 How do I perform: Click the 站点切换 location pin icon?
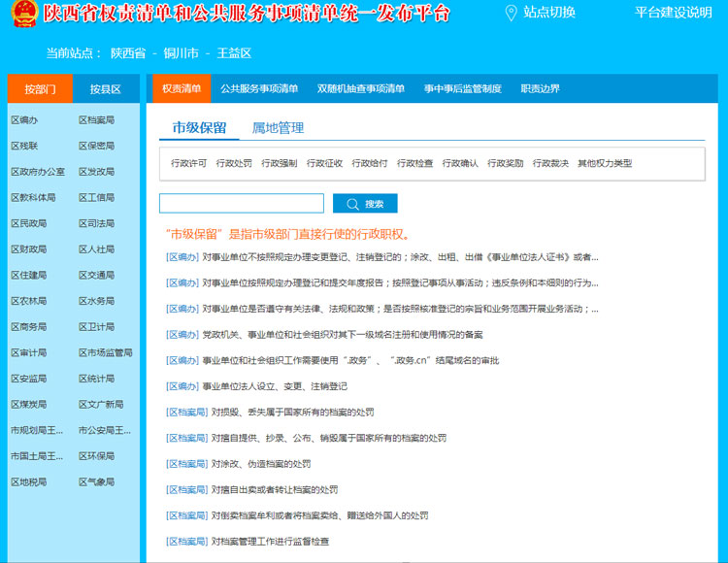coord(512,13)
